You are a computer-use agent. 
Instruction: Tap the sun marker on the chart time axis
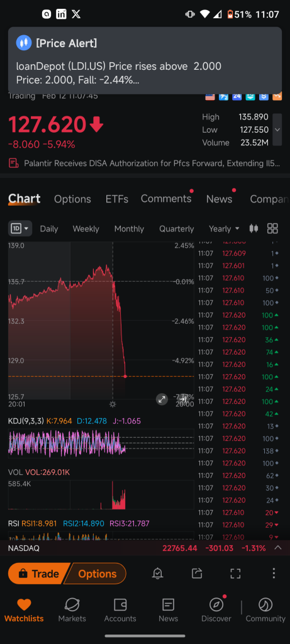(113, 404)
